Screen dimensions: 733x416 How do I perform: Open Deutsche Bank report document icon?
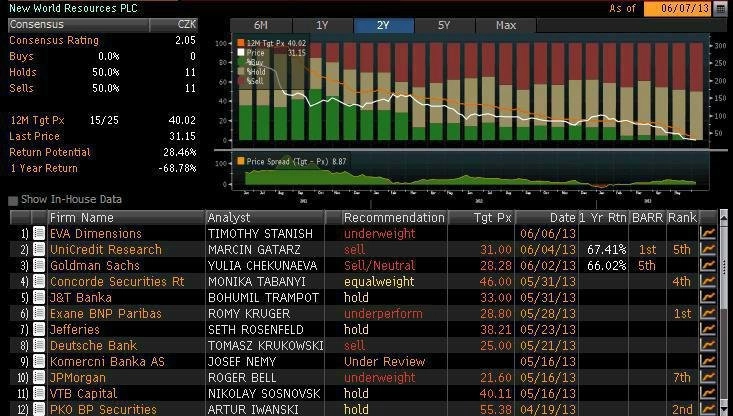(38, 345)
